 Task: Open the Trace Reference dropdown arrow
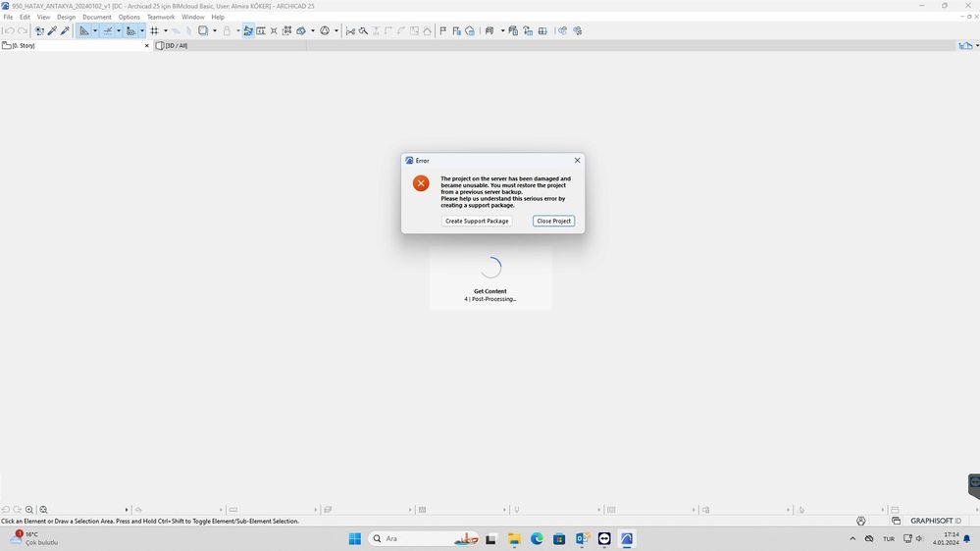[215, 30]
